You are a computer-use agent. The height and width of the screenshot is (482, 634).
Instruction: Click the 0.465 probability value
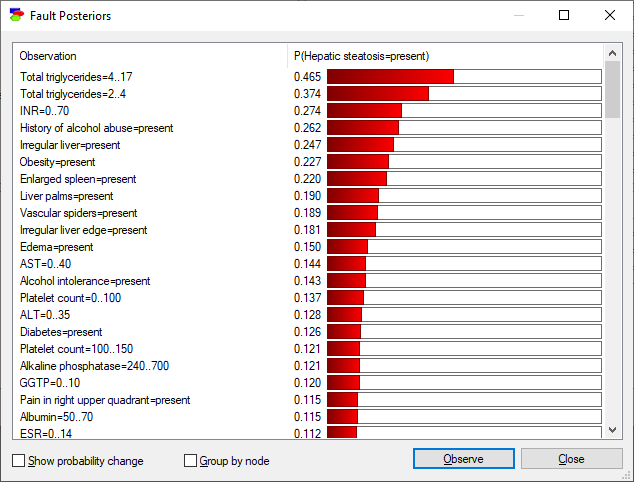point(307,77)
